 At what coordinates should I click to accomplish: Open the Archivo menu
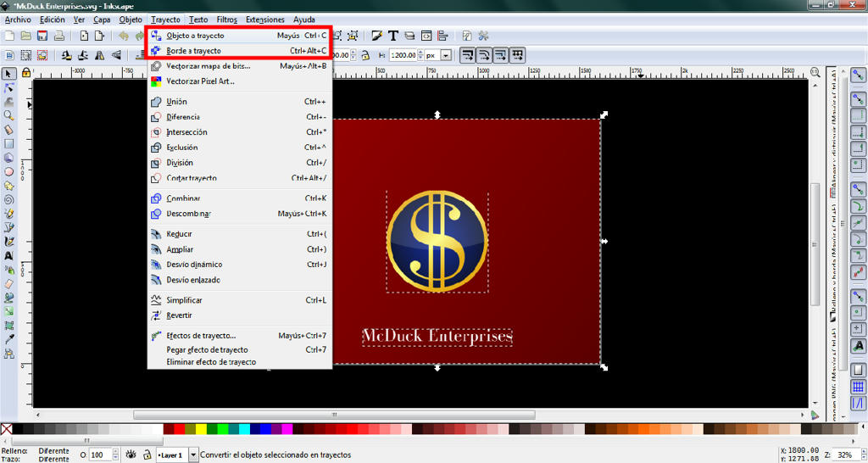pos(18,20)
